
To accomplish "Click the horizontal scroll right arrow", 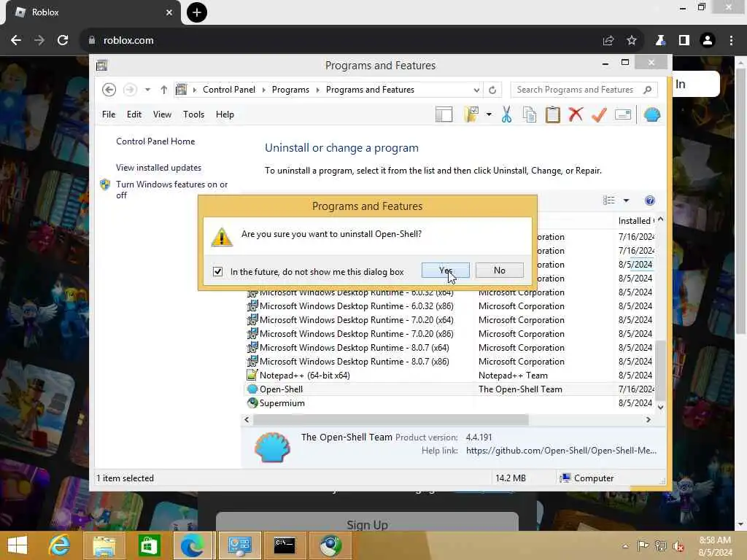I will pos(649,419).
